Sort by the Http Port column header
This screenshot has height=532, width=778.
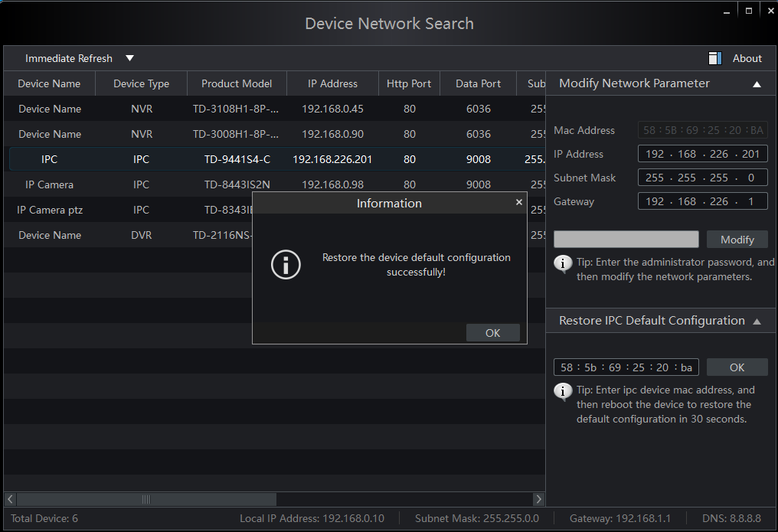point(409,83)
